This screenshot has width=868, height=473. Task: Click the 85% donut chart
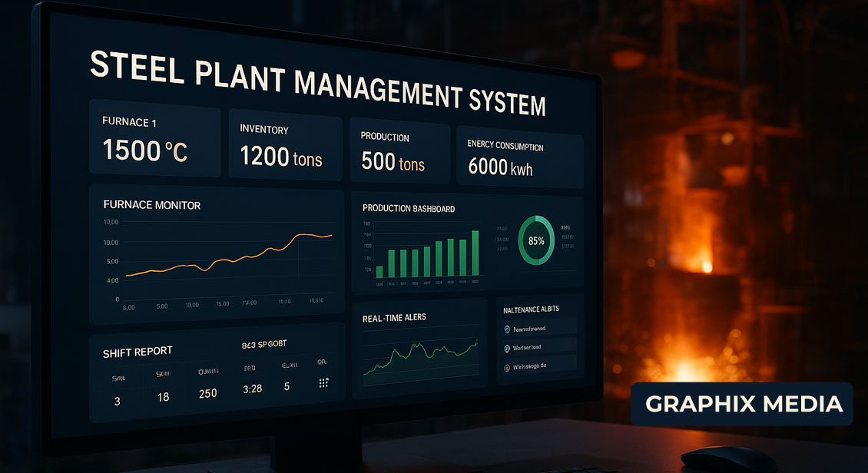[x=535, y=240]
